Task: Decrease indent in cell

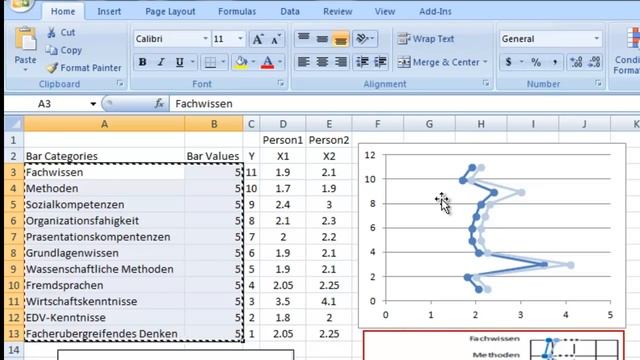Action: (x=362, y=62)
